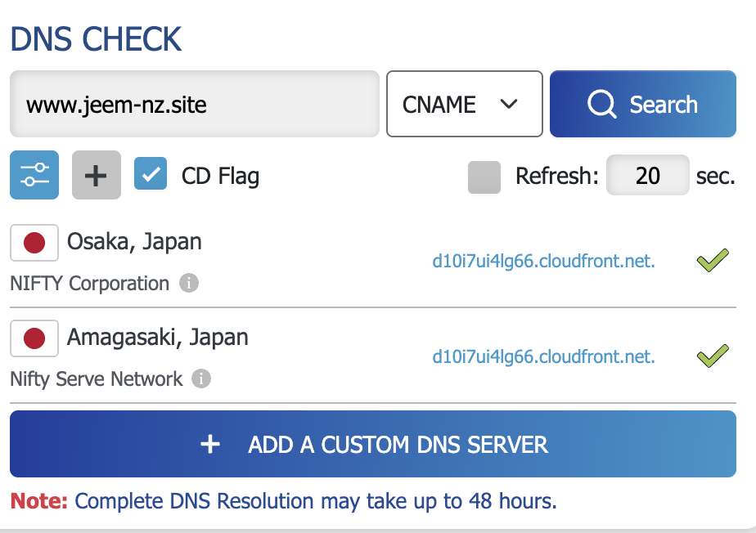Image resolution: width=756 pixels, height=533 pixels.
Task: Click info icon next to NIFTY Corporation
Action: click(x=189, y=284)
